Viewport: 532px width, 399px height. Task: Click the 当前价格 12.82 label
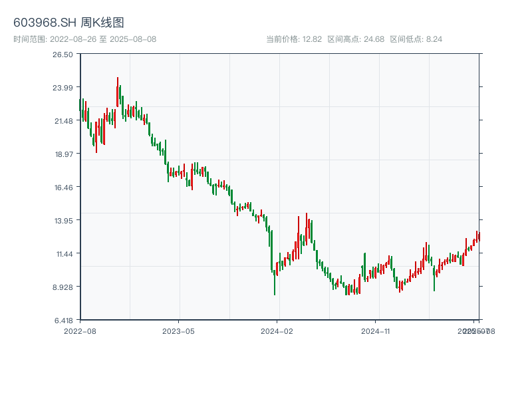(294, 39)
